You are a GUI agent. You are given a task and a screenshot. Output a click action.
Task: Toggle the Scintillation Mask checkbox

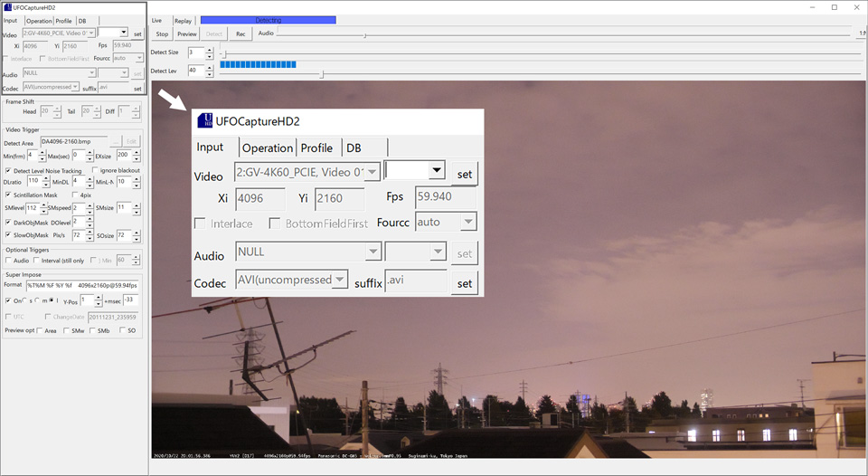(8, 195)
